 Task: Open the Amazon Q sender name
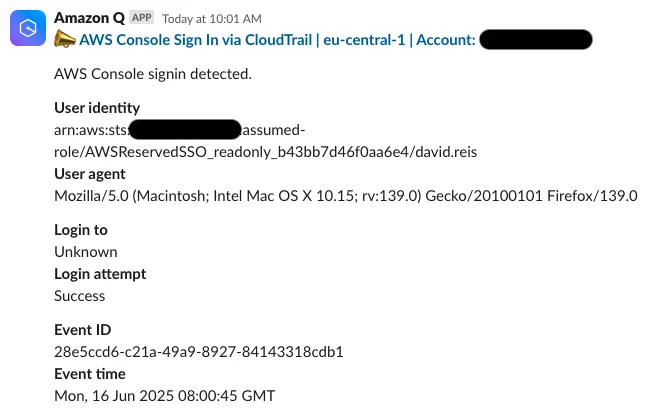pos(89,18)
